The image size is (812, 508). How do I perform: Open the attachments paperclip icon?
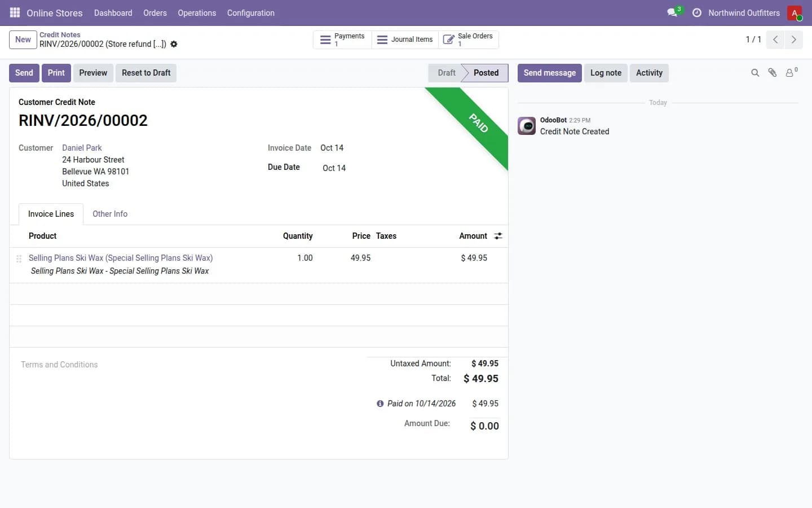tap(773, 73)
